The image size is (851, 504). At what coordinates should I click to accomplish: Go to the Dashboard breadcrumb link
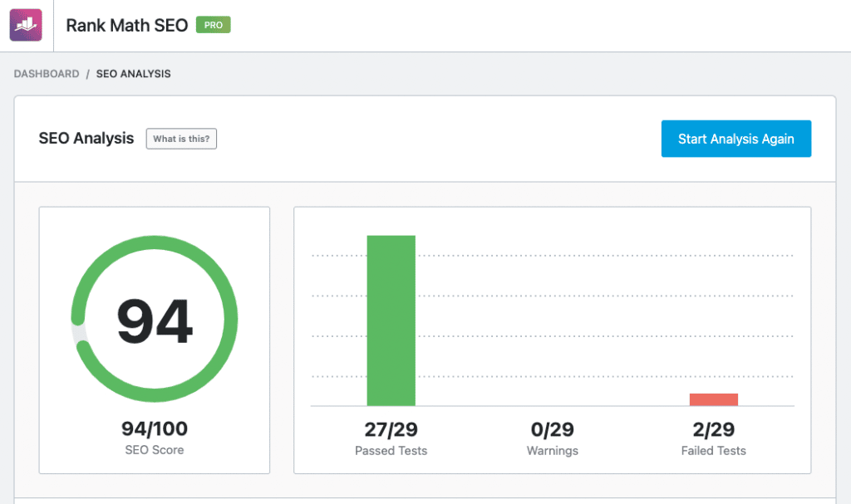[47, 74]
